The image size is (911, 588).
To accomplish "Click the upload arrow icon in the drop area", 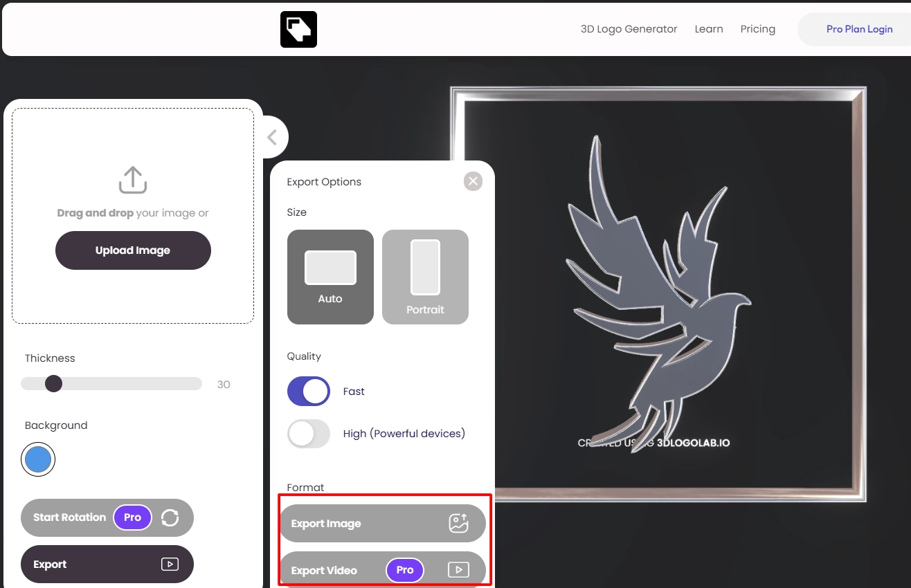I will click(132, 179).
